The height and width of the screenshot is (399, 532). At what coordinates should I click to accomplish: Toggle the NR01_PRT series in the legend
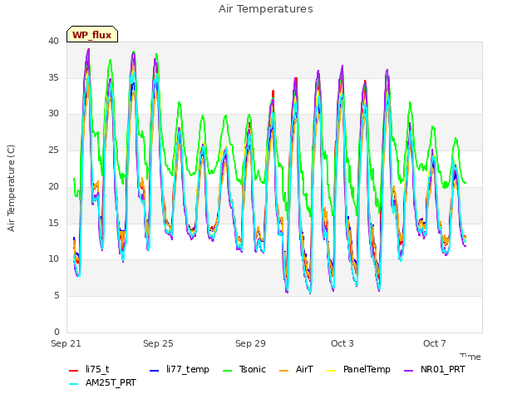(434, 369)
